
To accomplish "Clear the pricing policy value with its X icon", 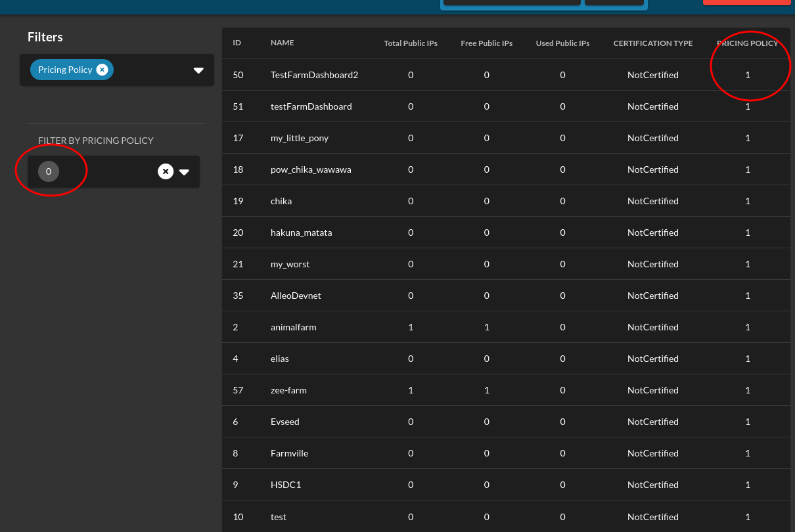I will 166,171.
